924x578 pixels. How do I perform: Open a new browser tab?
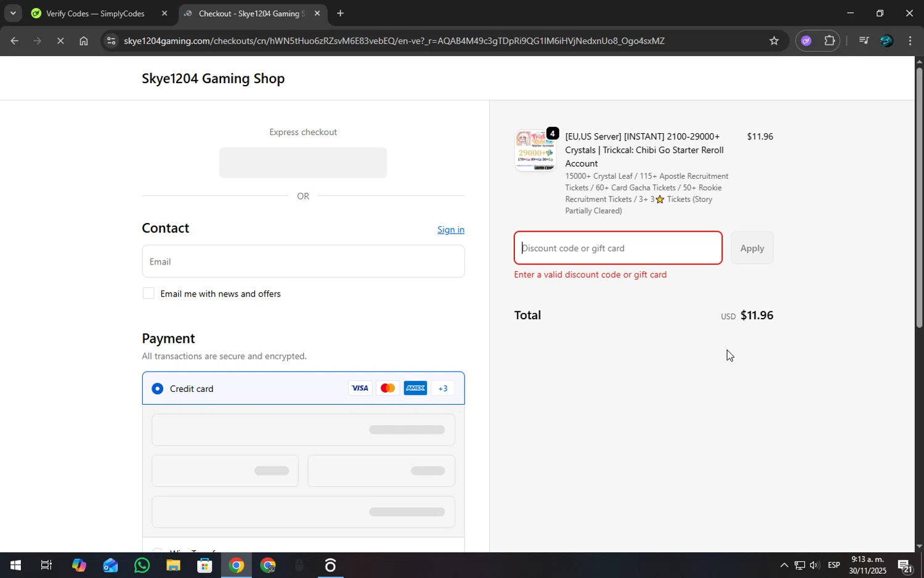coord(340,14)
